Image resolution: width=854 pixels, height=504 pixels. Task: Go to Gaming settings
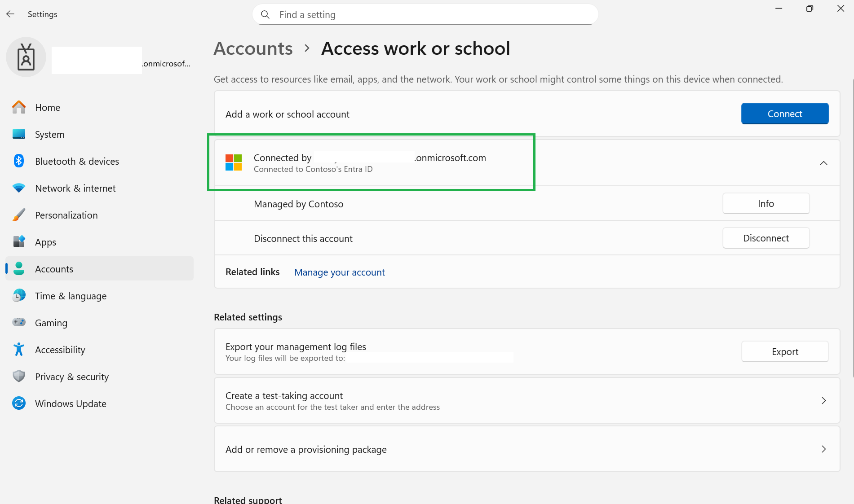[99, 323]
